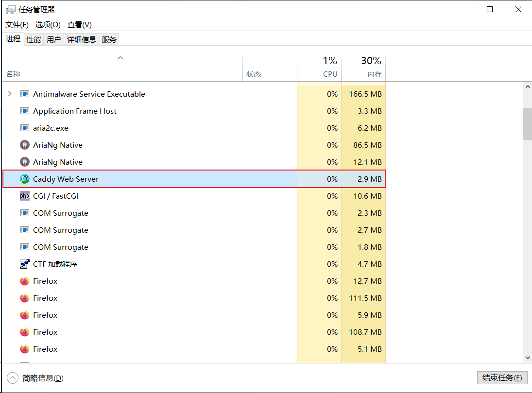
Task: Select the Firefox process name using 5.9 MB
Action: pos(46,315)
